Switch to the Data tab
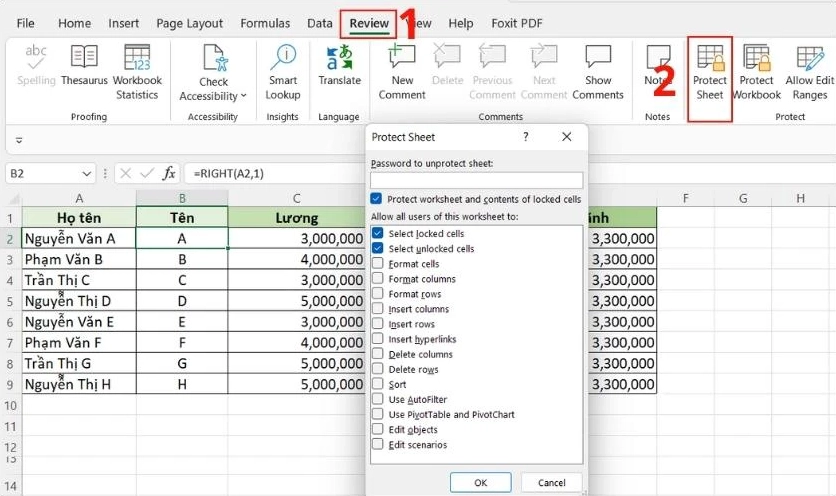This screenshot has height=496, width=836. tap(320, 23)
